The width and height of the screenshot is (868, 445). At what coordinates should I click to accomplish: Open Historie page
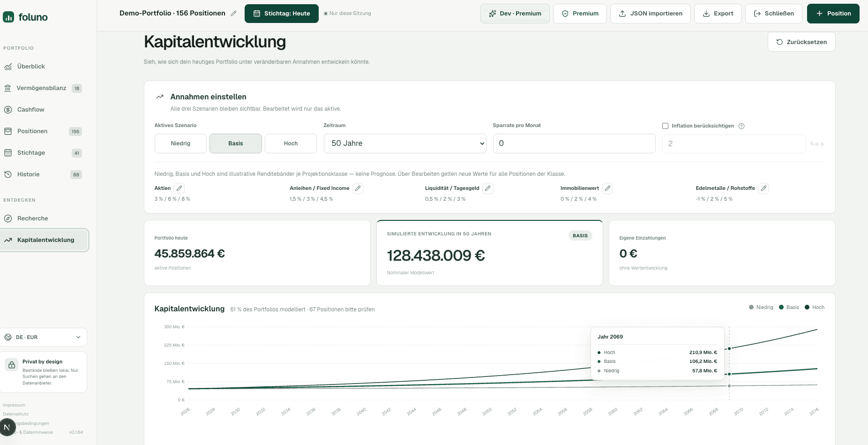click(44, 174)
